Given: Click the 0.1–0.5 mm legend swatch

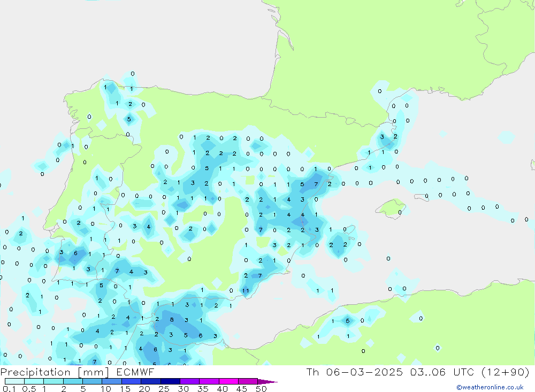Looking at the screenshot, I should click(x=14, y=381).
